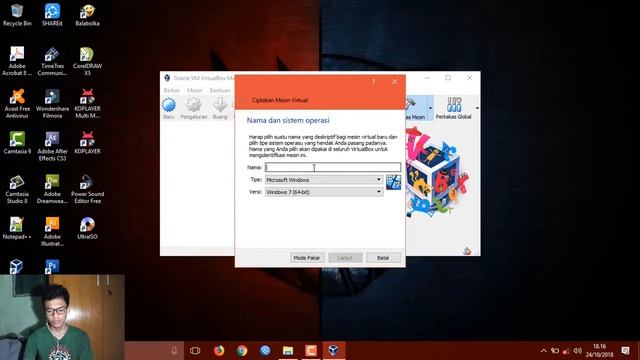Select the Adobe Acrobat 8 shortcut
Image resolution: width=640 pixels, height=360 pixels.
(x=17, y=61)
